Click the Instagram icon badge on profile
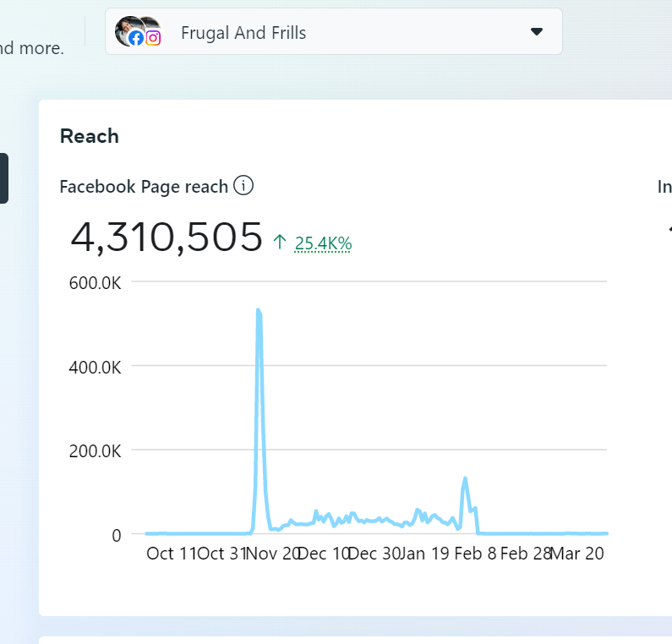This screenshot has width=672, height=644. pos(153,38)
